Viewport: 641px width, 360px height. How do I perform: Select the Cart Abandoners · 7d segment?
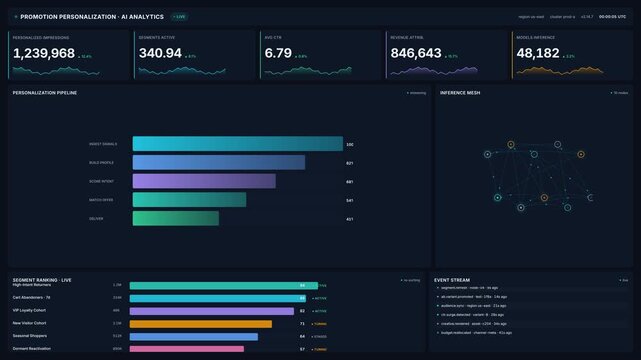point(170,298)
